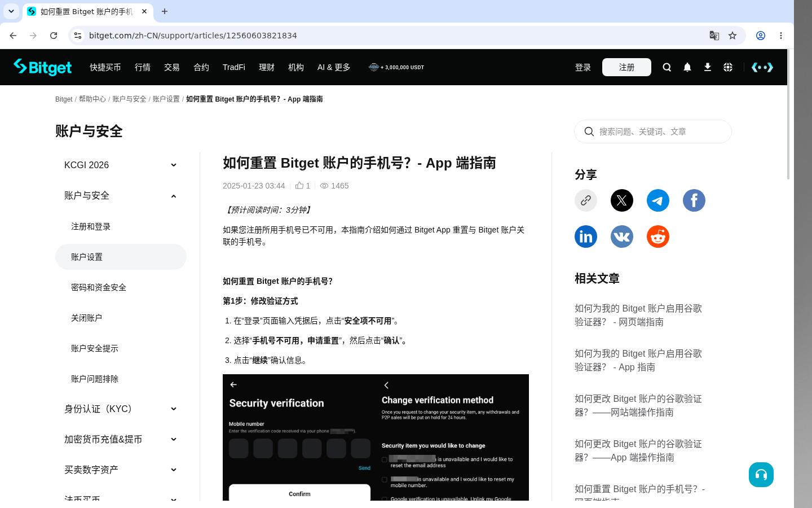Image resolution: width=812 pixels, height=508 pixels.
Task: Click 账户与安全 breadcrumb link
Action: coord(129,99)
